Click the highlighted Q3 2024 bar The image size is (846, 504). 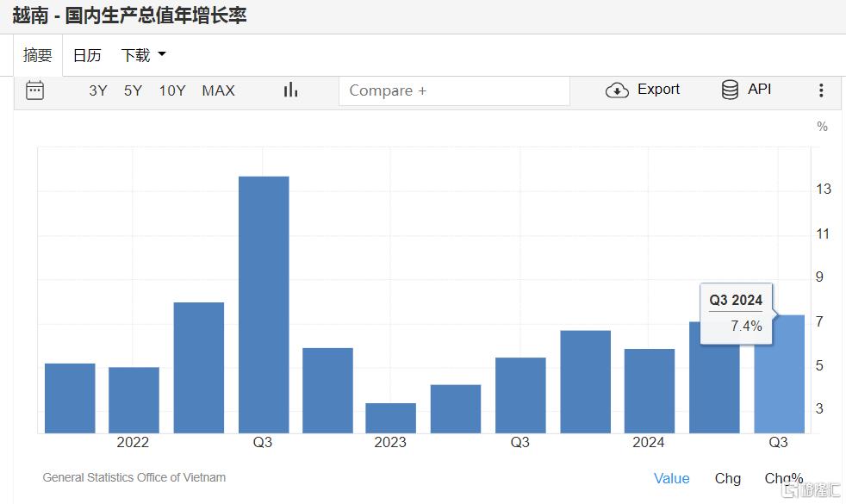(779, 374)
